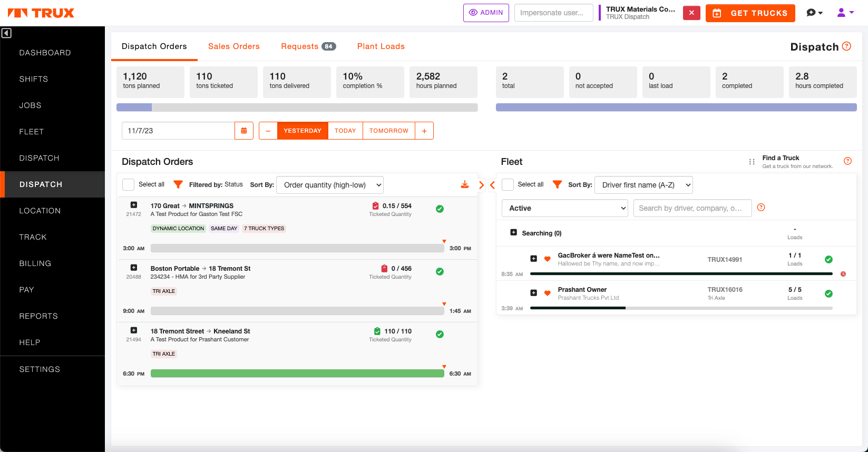Image resolution: width=868 pixels, height=452 pixels.
Task: Toggle the ADMIN view button
Action: tap(485, 13)
